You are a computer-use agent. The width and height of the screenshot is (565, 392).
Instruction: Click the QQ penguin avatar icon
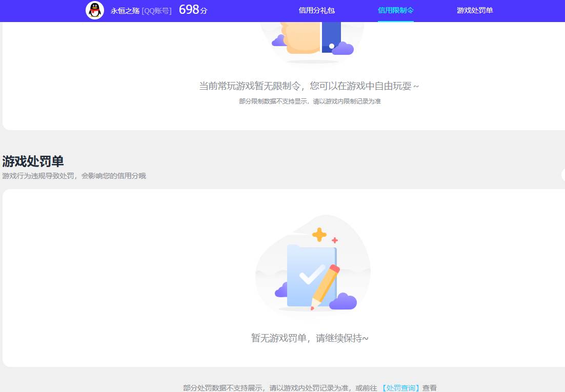(x=95, y=10)
